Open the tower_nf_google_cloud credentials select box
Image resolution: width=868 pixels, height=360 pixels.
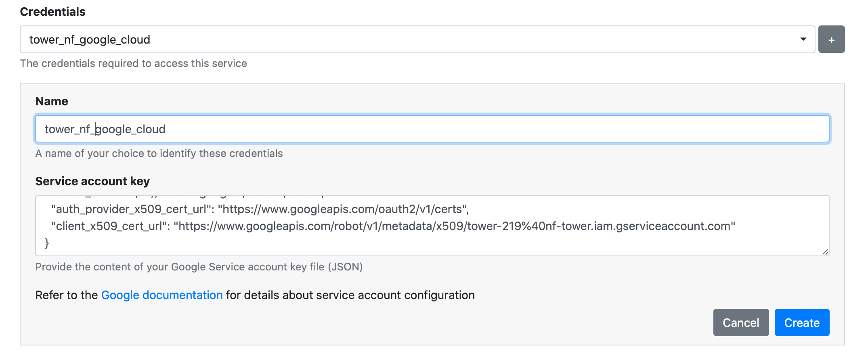point(404,40)
